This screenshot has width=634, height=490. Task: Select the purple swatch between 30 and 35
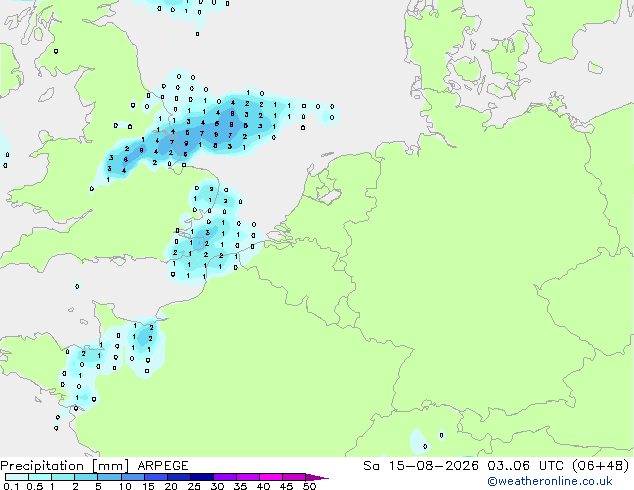click(x=225, y=477)
